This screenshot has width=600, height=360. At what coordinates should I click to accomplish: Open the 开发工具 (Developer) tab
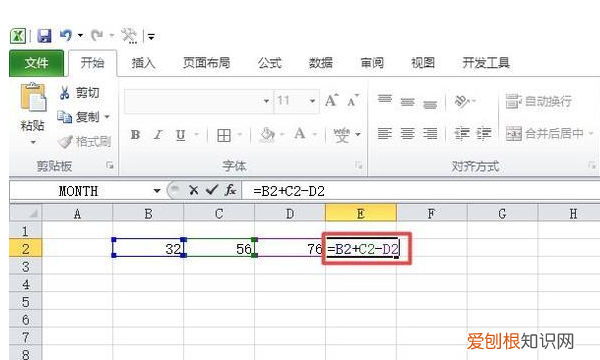coord(486,63)
